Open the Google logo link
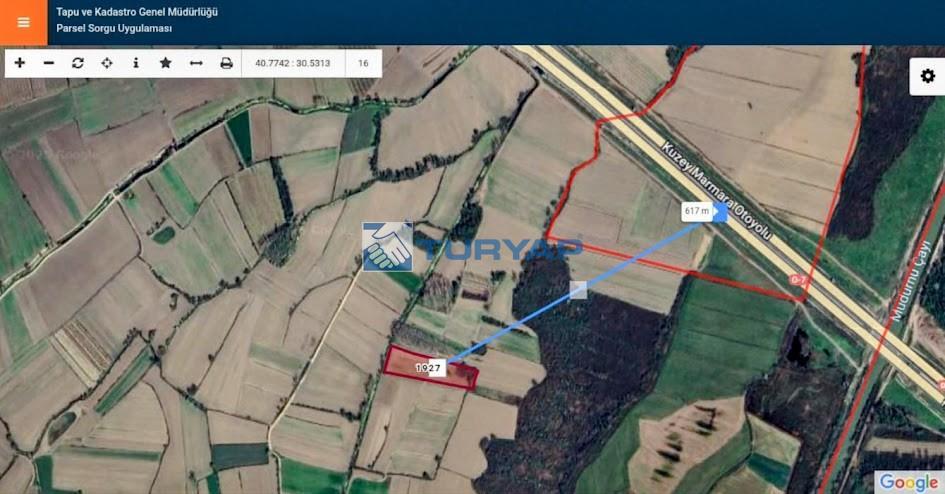Image resolution: width=945 pixels, height=494 pixels. [908, 482]
